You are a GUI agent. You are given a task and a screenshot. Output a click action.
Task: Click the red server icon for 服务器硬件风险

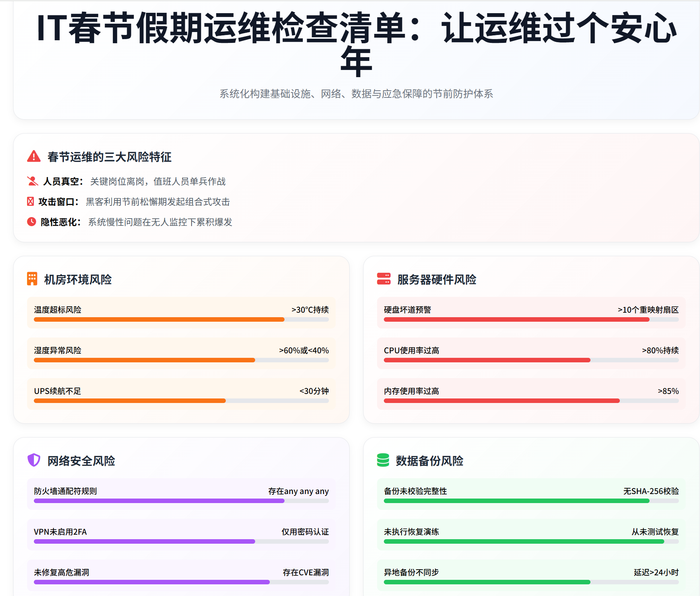tap(383, 279)
